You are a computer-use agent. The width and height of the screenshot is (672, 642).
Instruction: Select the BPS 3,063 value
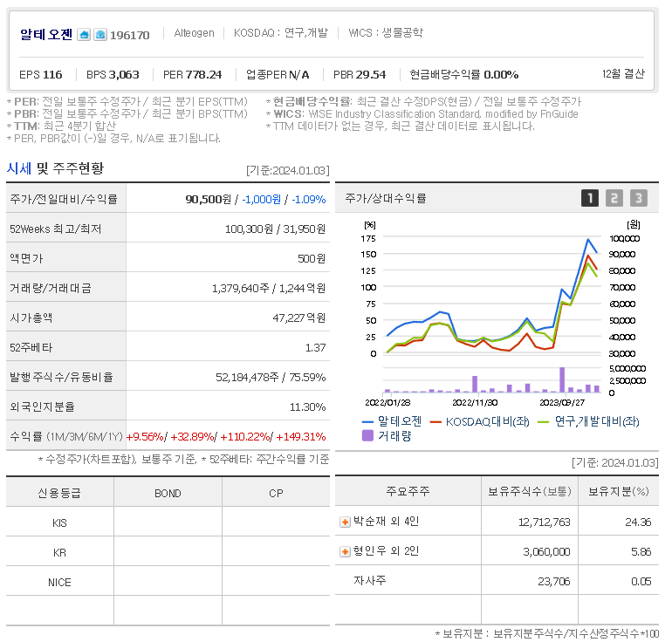113,74
